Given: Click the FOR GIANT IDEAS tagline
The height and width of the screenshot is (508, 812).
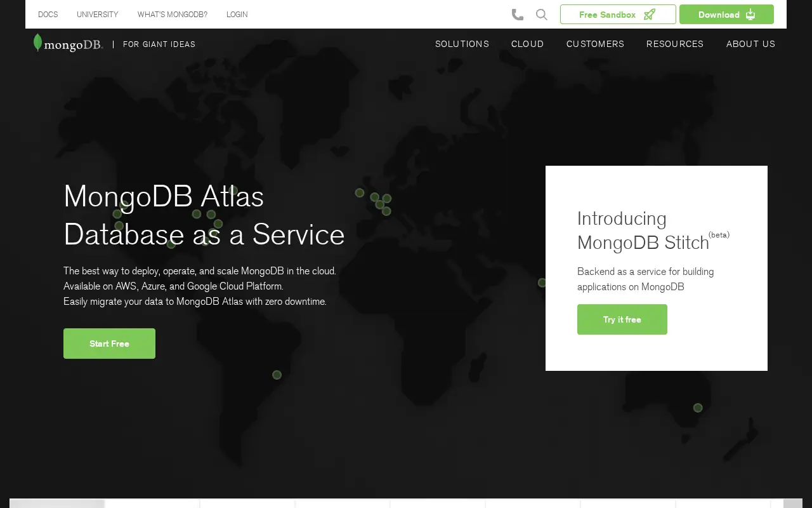Looking at the screenshot, I should pyautogui.click(x=159, y=44).
